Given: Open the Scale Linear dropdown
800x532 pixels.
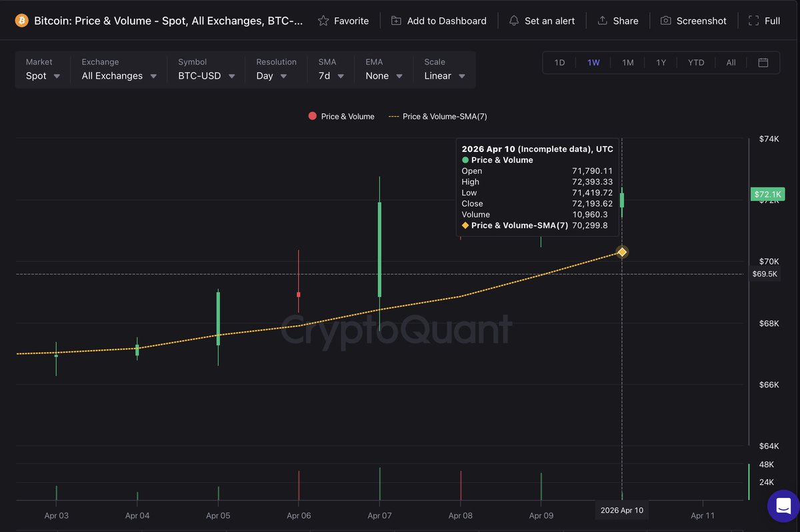Looking at the screenshot, I should [445, 76].
